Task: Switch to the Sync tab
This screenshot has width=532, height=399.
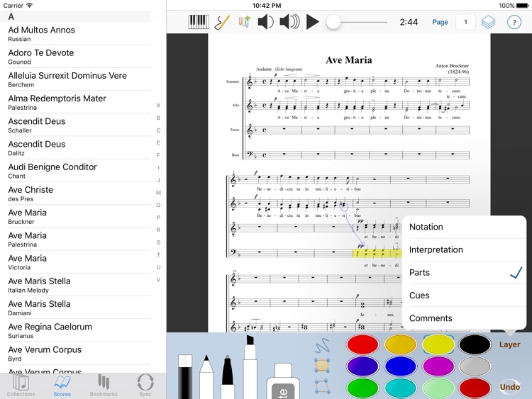Action: (145, 386)
